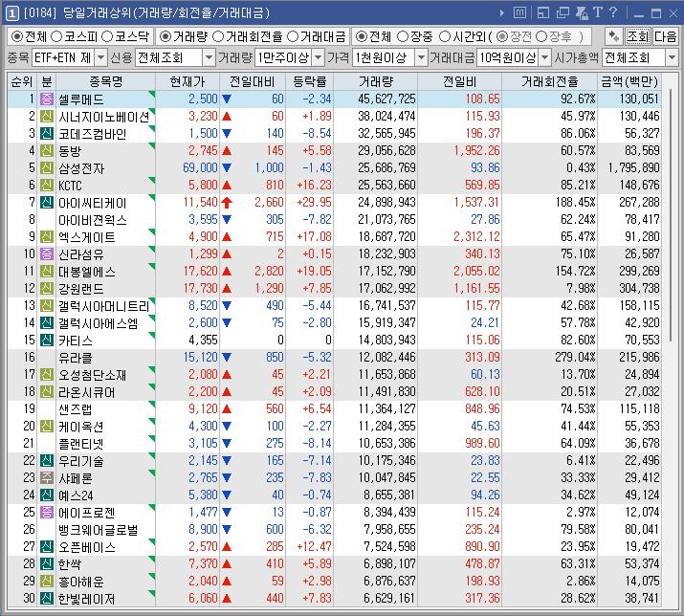Select the 동방 stock name
684x616 pixels.
[70, 151]
